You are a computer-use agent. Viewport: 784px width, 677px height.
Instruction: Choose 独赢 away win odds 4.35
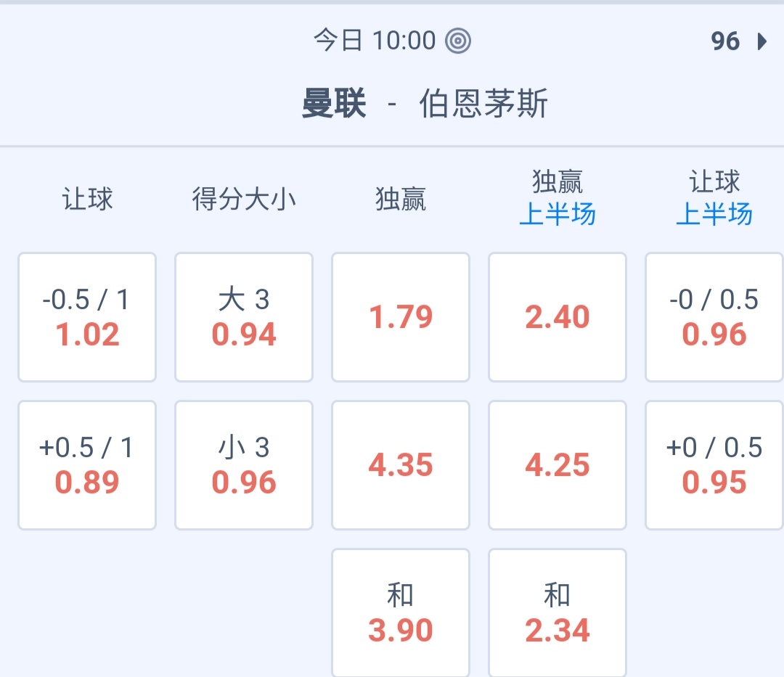(x=401, y=465)
